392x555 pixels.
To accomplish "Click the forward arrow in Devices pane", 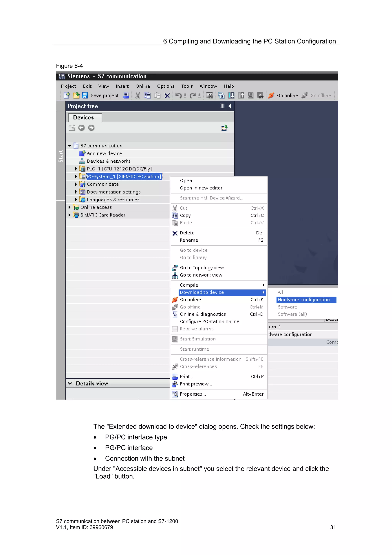I will click(x=91, y=128).
